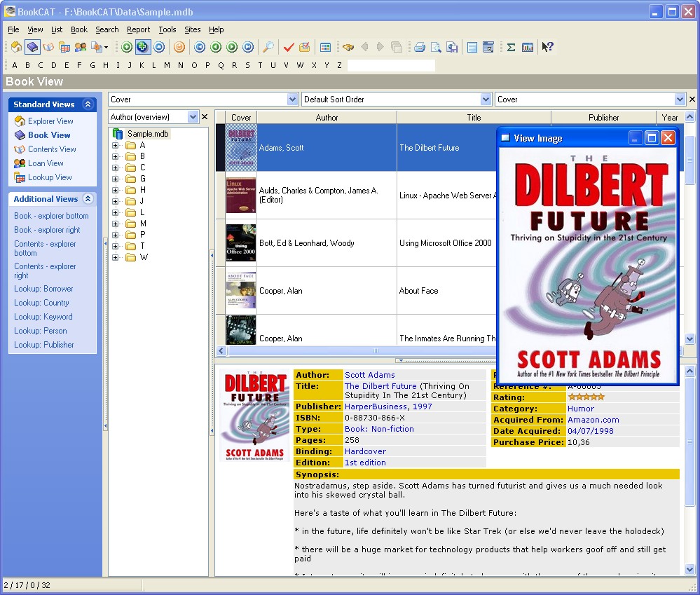Click the orange circular refresh icon
The image size is (700, 595).
[179, 47]
